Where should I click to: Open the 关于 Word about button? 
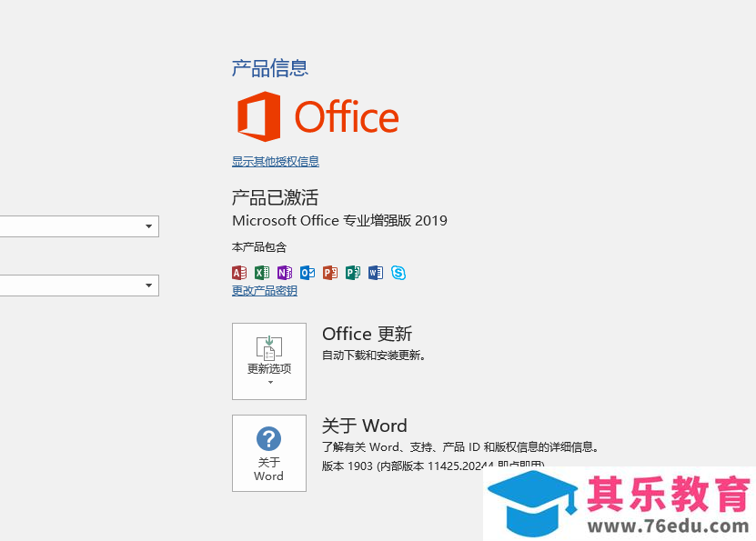[269, 454]
